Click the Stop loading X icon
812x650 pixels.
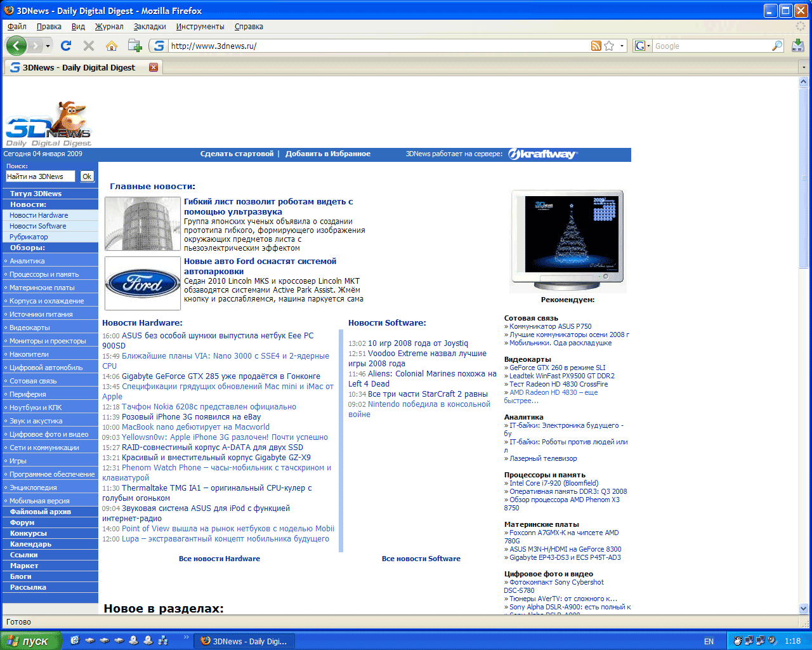coord(89,46)
